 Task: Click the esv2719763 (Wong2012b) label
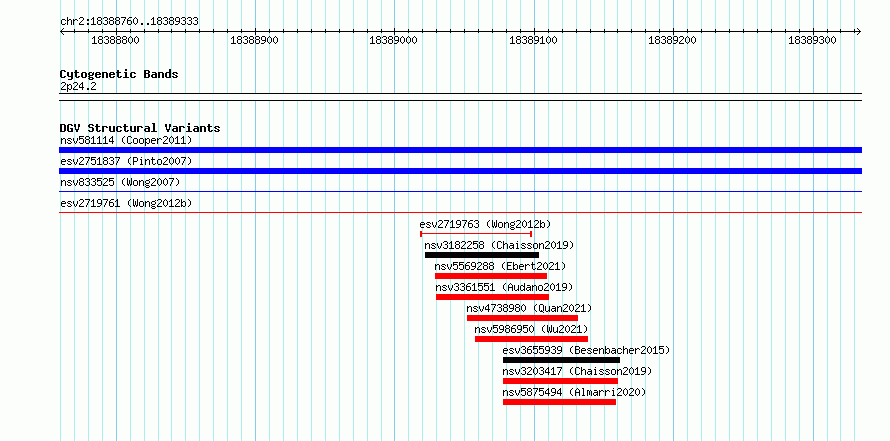pos(485,224)
